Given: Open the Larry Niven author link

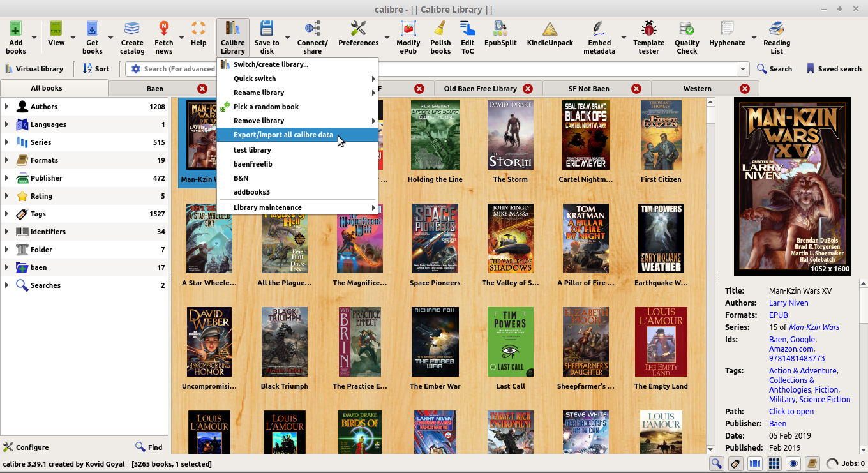Looking at the screenshot, I should [x=788, y=303].
